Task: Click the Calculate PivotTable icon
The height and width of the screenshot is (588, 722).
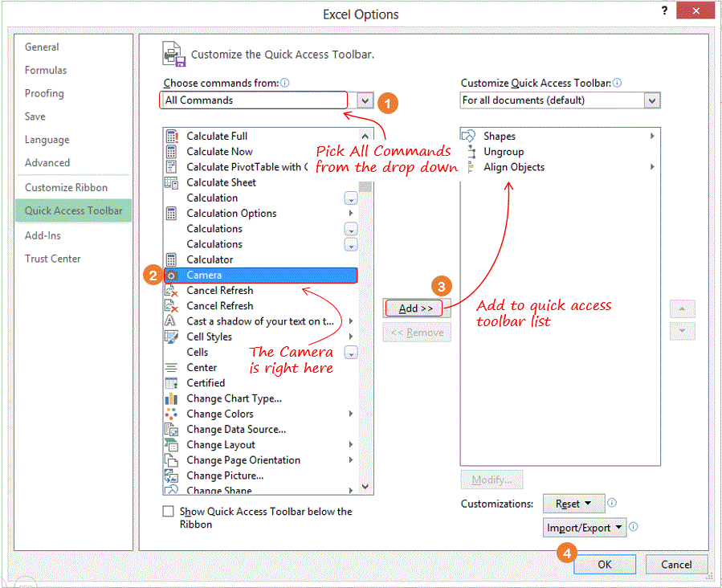Action: pos(171,167)
